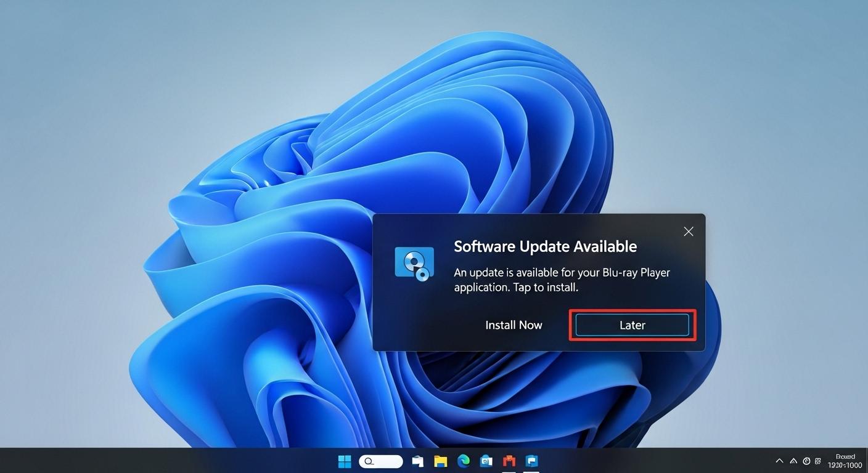Dismiss the Software Update Available notification
Screen dimensions: 868x473
(688, 232)
